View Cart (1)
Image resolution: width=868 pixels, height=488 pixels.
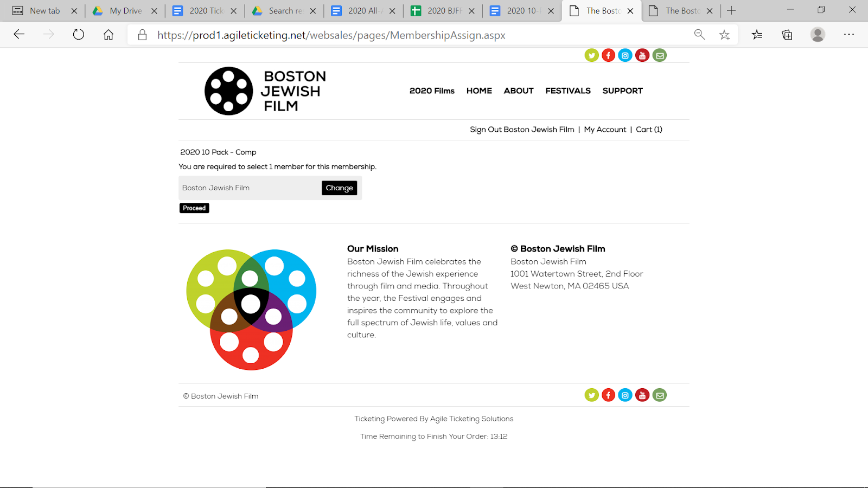pyautogui.click(x=649, y=130)
